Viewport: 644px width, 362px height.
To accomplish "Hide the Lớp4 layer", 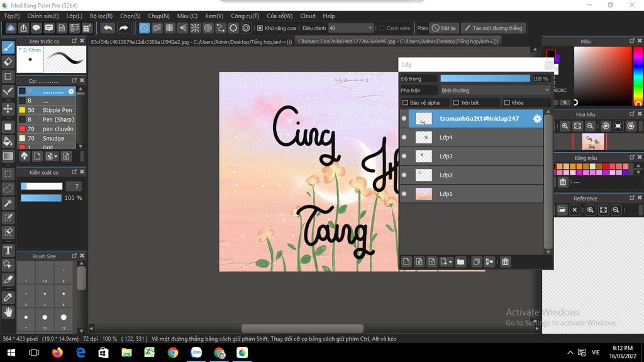I will (x=404, y=138).
